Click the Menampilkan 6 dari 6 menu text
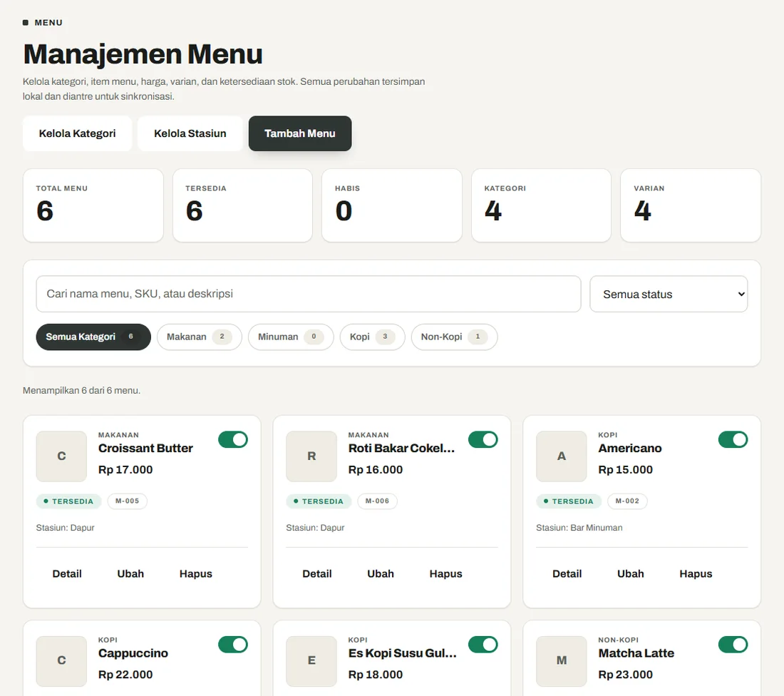The width and height of the screenshot is (784, 696). (81, 390)
